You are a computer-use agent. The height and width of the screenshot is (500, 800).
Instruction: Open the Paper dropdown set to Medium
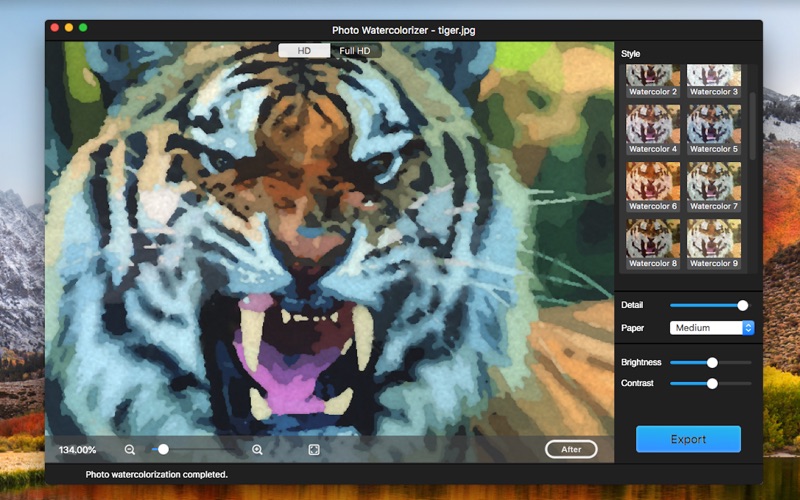pyautogui.click(x=711, y=328)
